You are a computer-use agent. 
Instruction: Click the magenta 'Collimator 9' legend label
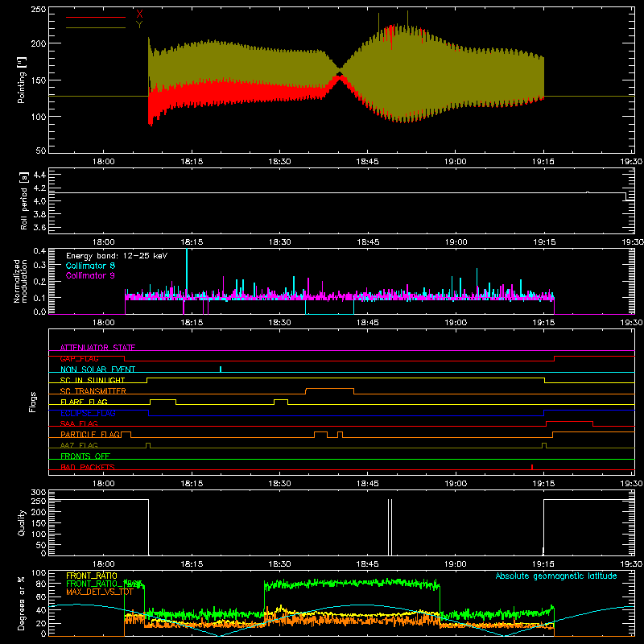[90, 275]
